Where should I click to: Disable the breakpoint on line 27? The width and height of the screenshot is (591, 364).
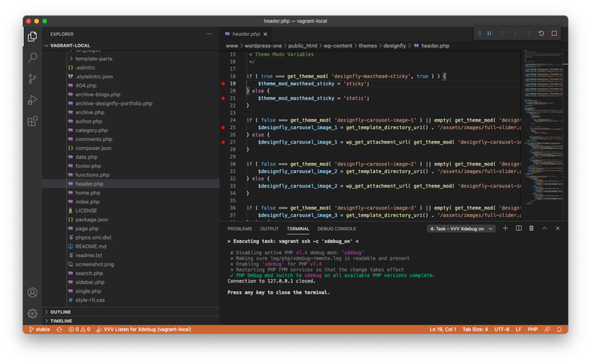(x=223, y=142)
